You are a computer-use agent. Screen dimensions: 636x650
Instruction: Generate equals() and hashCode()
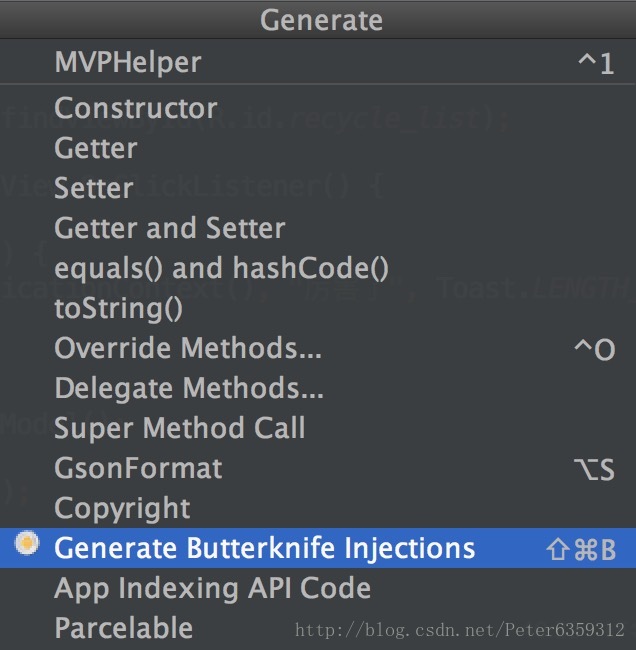coord(318,268)
